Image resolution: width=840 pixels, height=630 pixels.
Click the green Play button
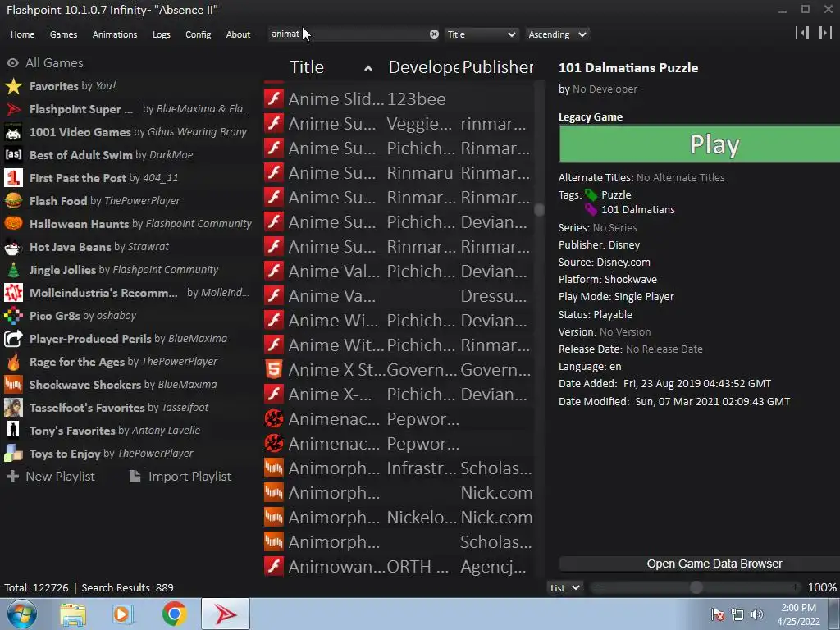699,144
